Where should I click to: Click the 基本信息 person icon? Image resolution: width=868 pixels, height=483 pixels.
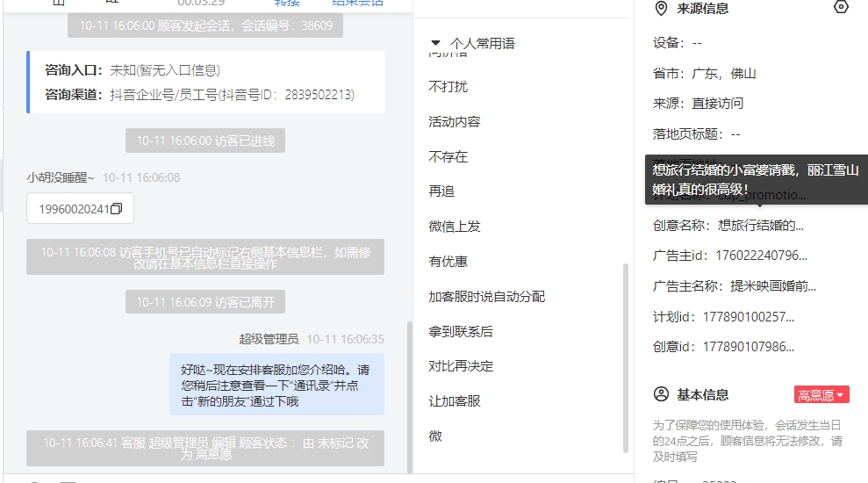661,394
